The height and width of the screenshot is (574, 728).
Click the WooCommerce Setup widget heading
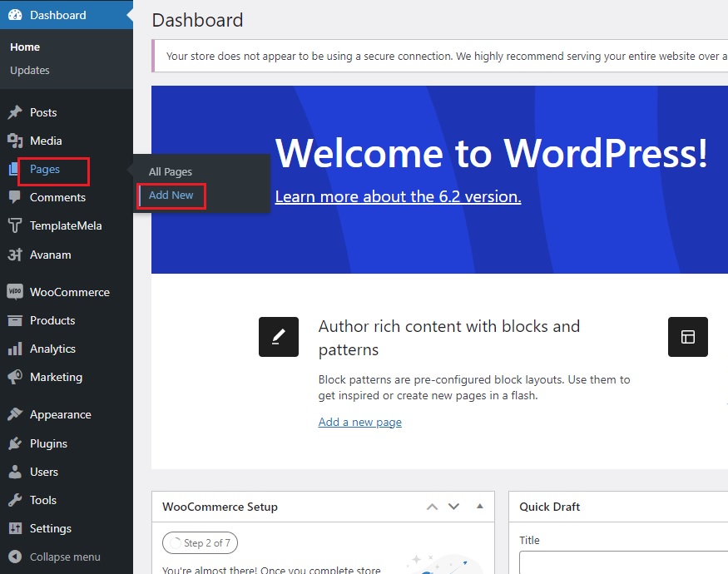(x=220, y=507)
